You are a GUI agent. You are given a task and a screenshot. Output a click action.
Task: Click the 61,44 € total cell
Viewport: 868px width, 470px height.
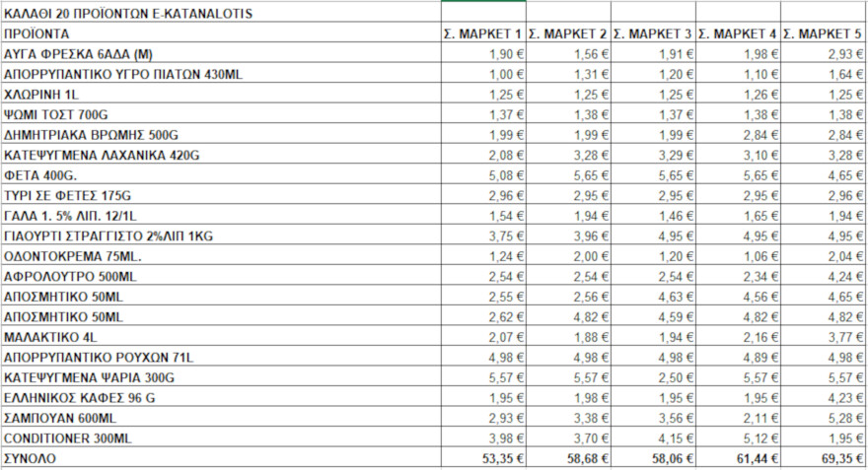coord(738,458)
